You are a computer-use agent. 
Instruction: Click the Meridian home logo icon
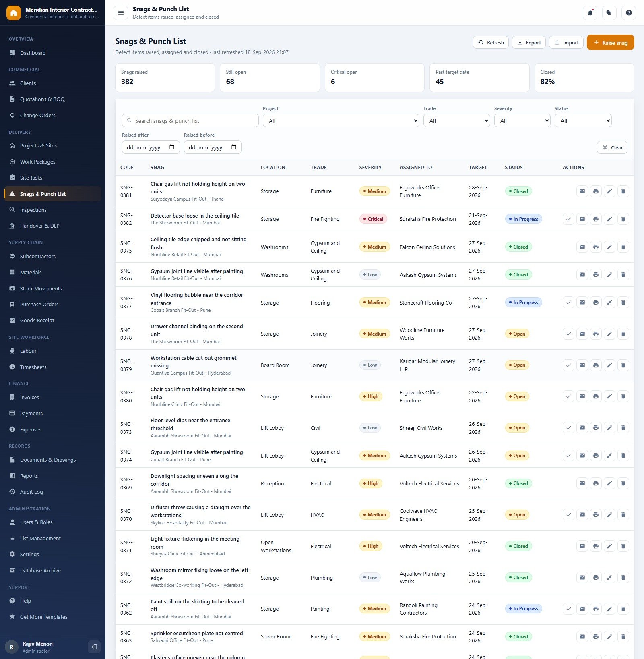[13, 13]
